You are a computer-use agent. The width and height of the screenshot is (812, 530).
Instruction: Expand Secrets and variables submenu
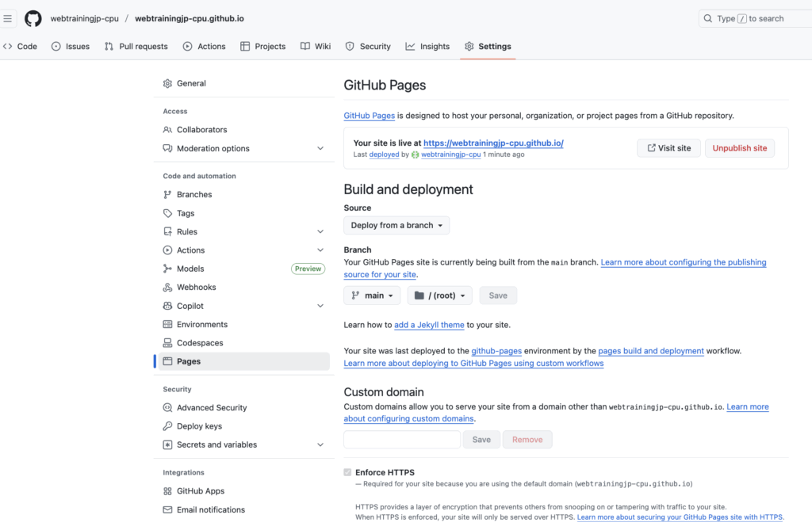click(x=320, y=444)
